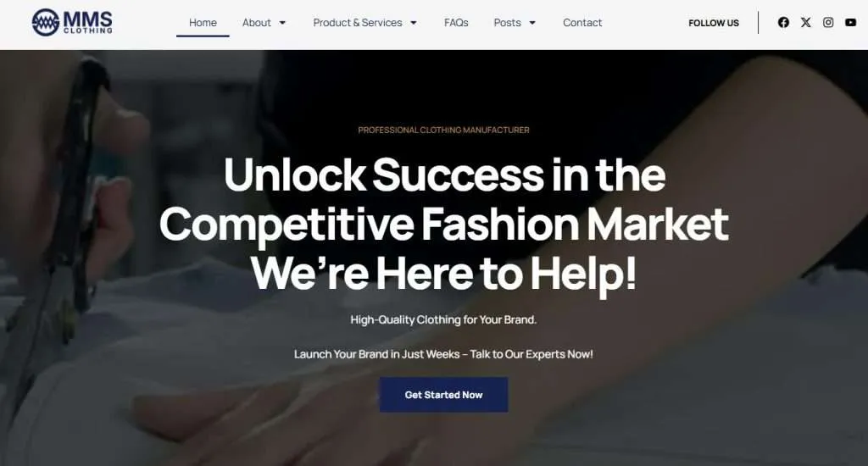
Task: Click the Launch Your Brand text line
Action: (x=443, y=354)
